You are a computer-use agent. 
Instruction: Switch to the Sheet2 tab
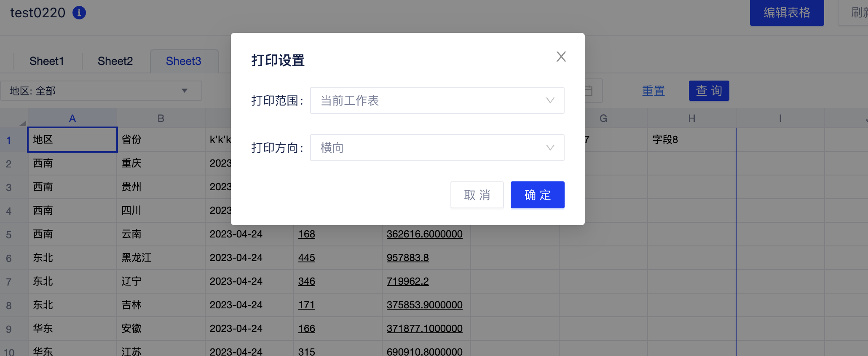pos(115,61)
